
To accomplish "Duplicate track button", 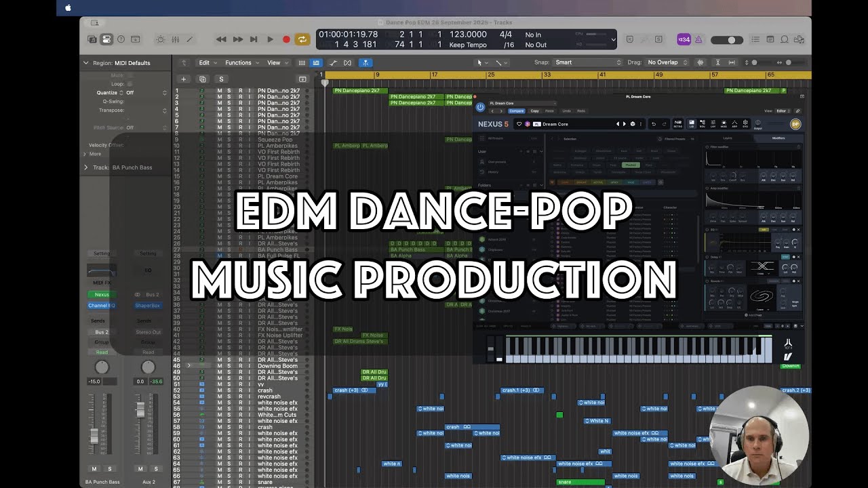I will tap(202, 79).
